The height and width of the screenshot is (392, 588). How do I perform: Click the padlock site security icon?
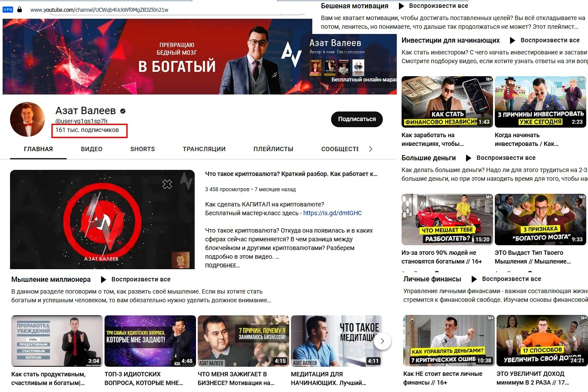pos(20,9)
